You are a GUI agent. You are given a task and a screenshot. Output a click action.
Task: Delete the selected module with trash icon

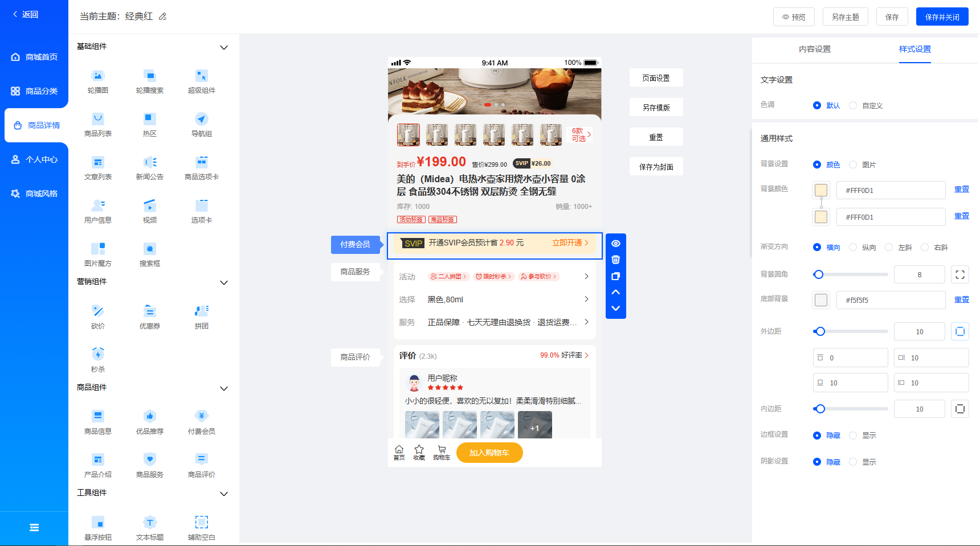(615, 260)
